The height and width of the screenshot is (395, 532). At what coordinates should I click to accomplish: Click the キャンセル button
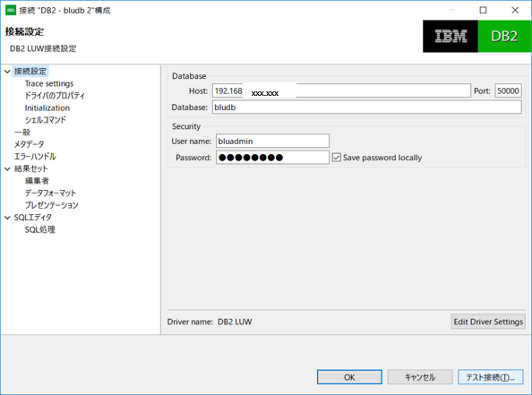pos(420,377)
